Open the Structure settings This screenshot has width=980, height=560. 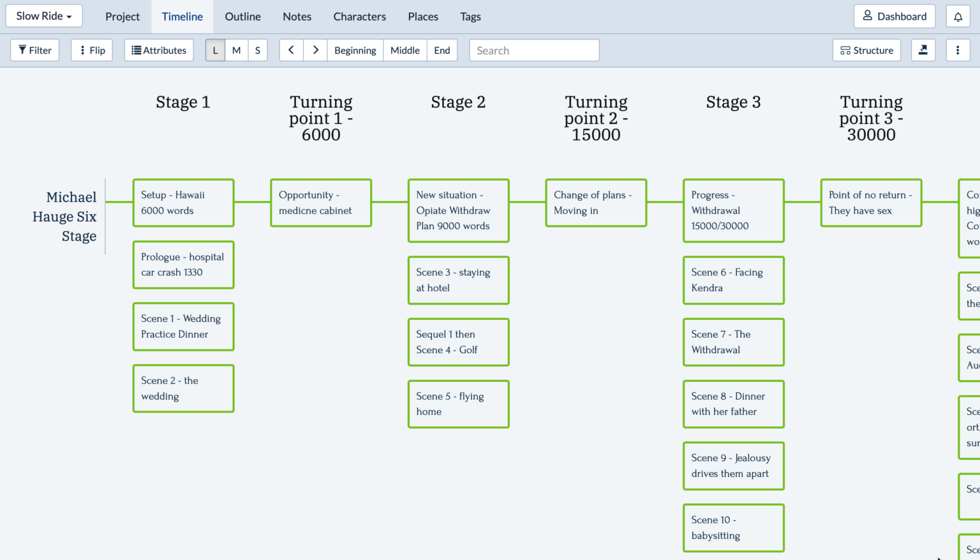(866, 50)
